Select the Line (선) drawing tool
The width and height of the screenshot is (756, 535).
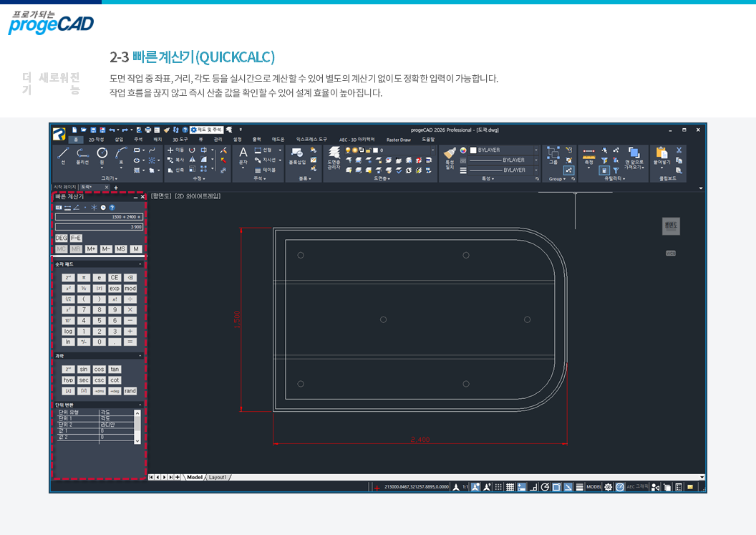tap(63, 156)
